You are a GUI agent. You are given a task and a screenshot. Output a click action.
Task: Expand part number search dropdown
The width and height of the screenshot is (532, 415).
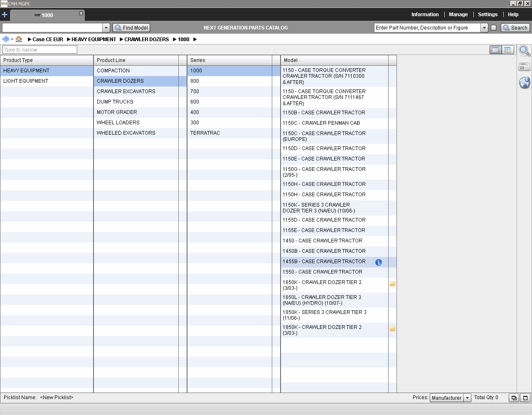point(484,28)
